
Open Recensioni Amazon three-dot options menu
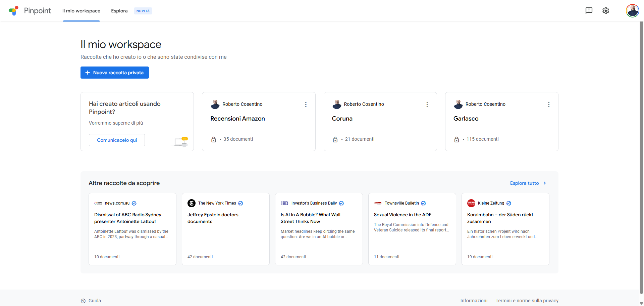[x=306, y=104]
